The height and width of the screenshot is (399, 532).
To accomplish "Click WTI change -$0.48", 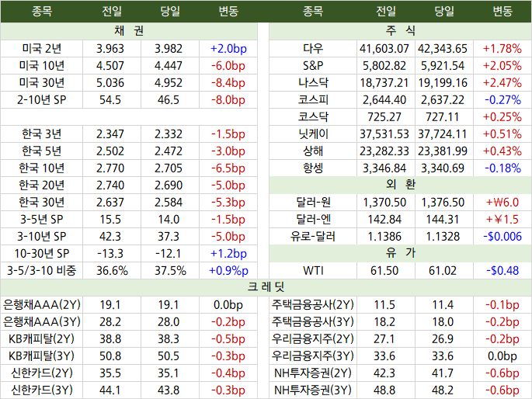I will click(502, 270).
